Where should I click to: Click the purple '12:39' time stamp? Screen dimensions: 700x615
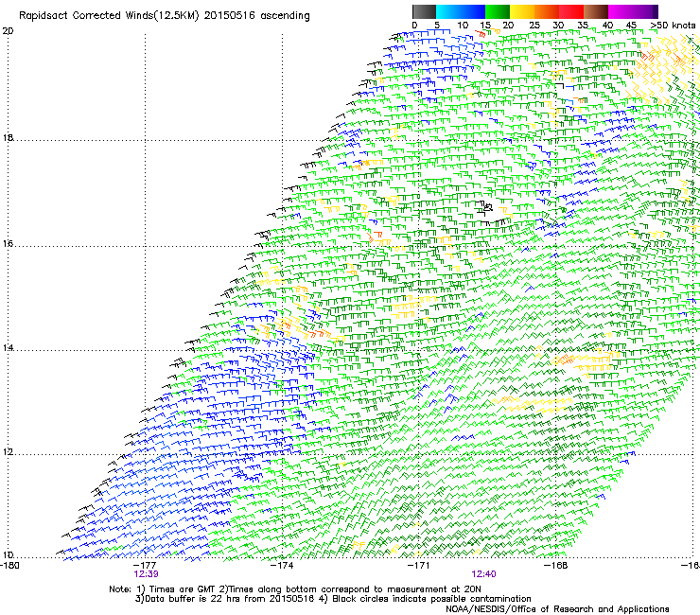pos(146,574)
